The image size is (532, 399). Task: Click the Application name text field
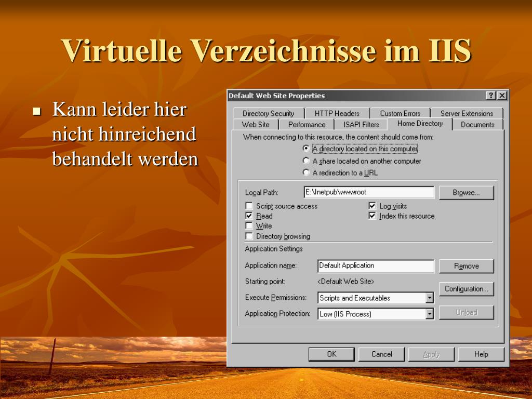(376, 266)
